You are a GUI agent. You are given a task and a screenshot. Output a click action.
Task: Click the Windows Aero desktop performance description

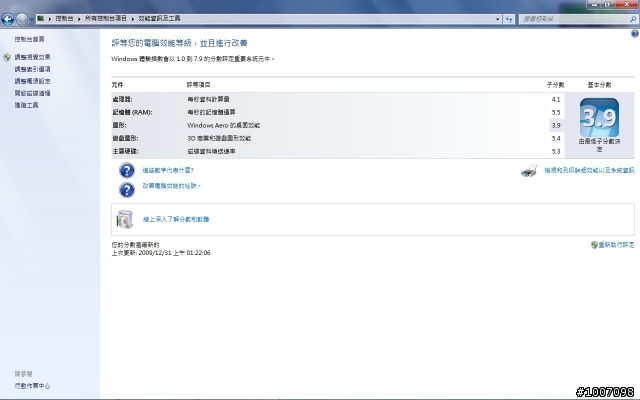click(x=223, y=125)
